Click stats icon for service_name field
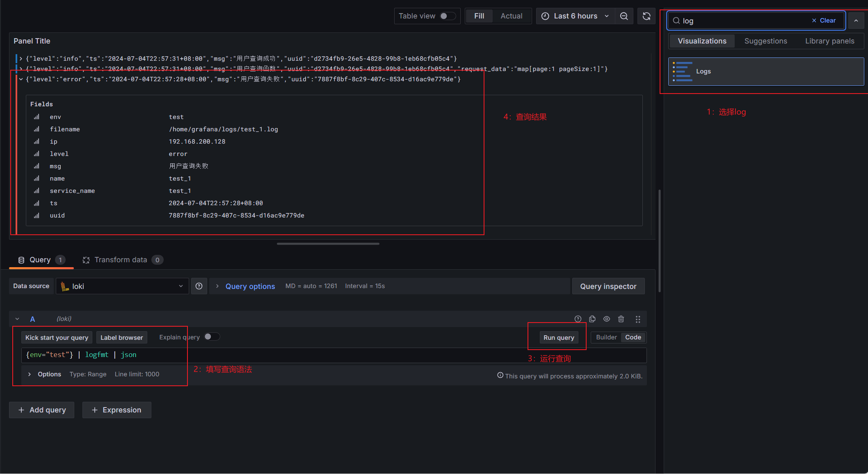868x474 pixels. point(37,191)
